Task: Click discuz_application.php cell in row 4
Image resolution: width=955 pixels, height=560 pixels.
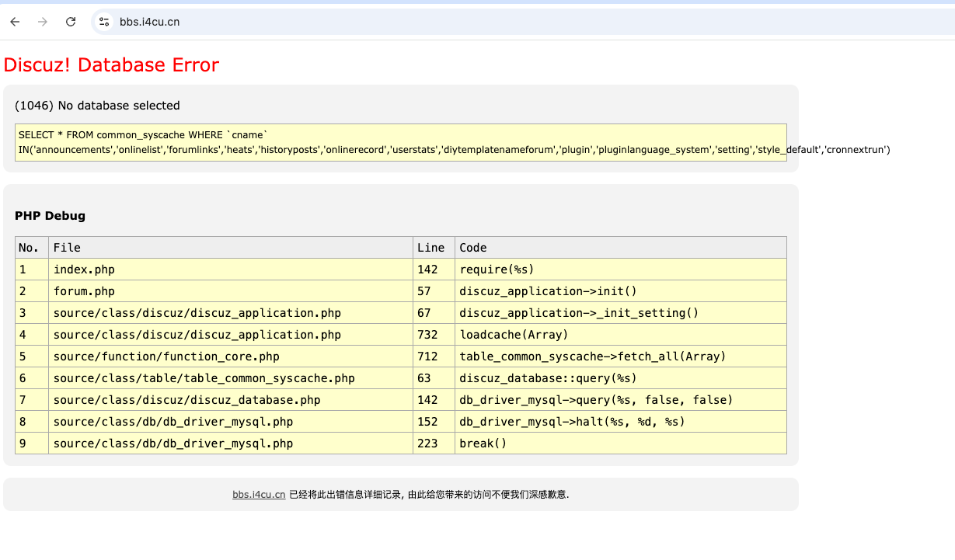Action: pos(231,335)
